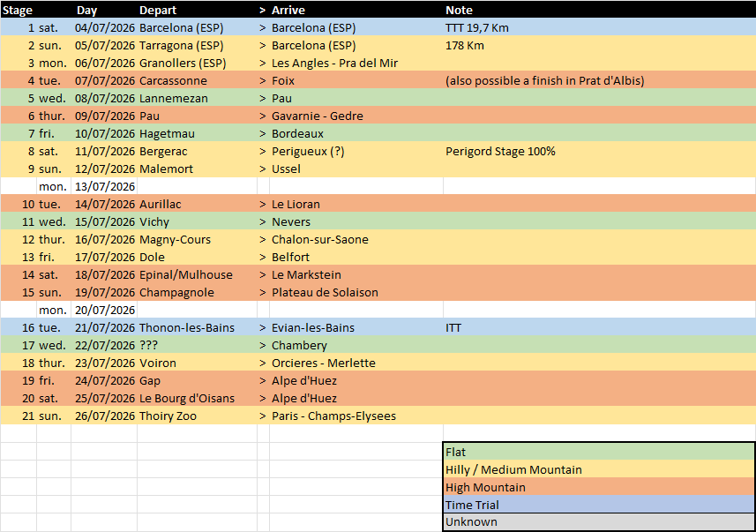Image resolution: width=756 pixels, height=532 pixels.
Task: Click the Le Markstein arrival cell
Action: [x=306, y=274]
